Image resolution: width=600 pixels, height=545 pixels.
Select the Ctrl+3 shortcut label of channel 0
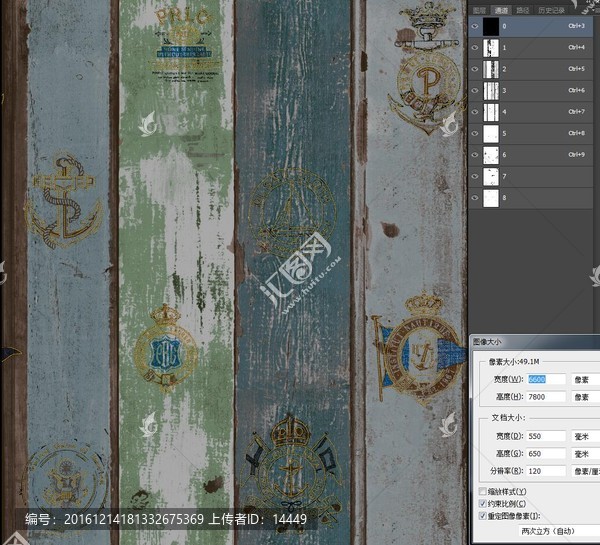click(577, 26)
